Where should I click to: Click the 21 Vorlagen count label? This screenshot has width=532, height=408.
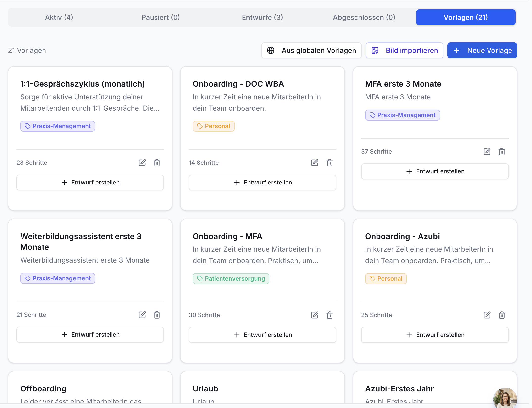[27, 50]
